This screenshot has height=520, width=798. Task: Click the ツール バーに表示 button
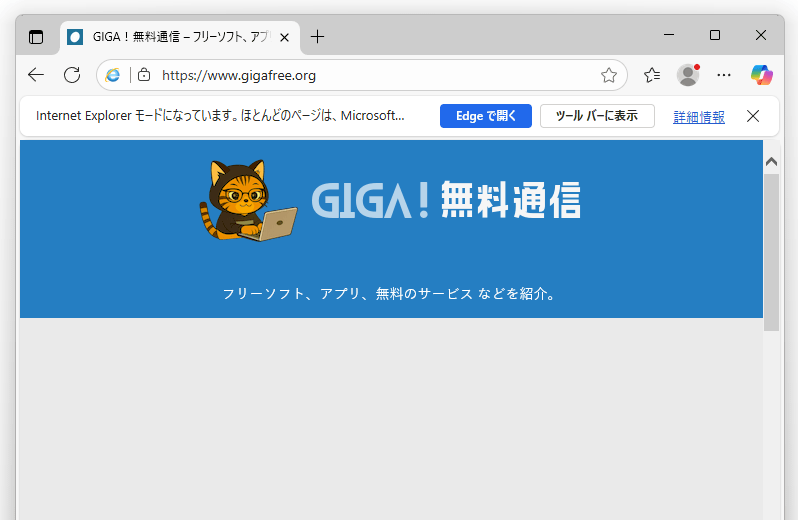coord(597,116)
